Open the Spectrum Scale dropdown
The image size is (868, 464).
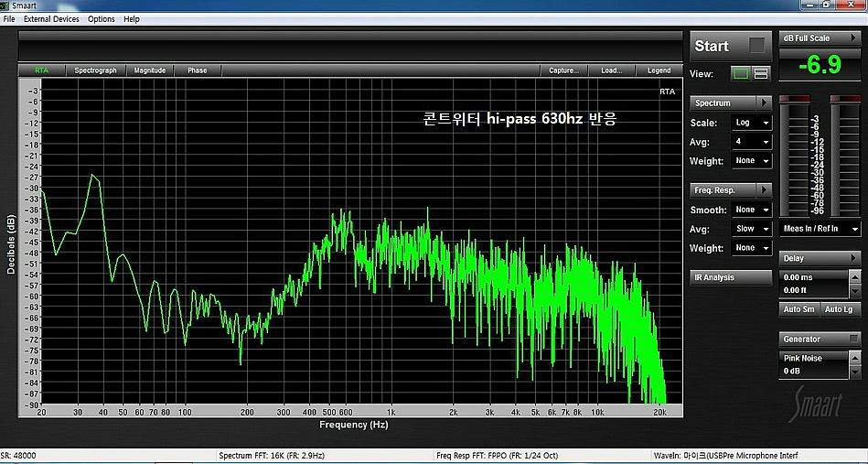click(x=752, y=123)
